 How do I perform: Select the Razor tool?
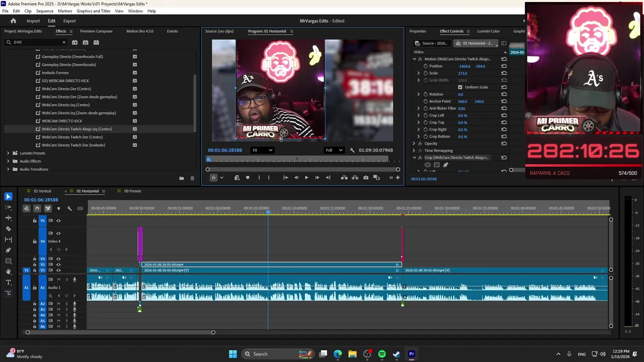pos(8,229)
